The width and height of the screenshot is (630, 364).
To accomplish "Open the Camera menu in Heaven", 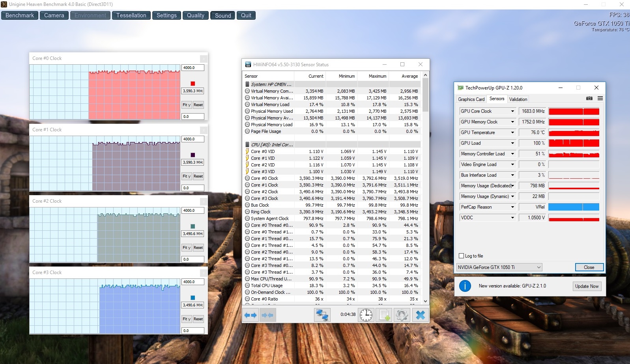I will pos(54,15).
